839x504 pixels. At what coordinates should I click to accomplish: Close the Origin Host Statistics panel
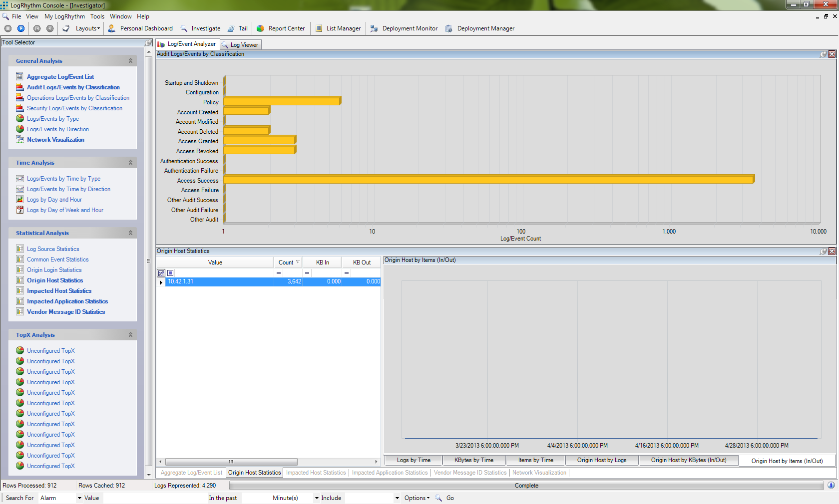click(832, 252)
